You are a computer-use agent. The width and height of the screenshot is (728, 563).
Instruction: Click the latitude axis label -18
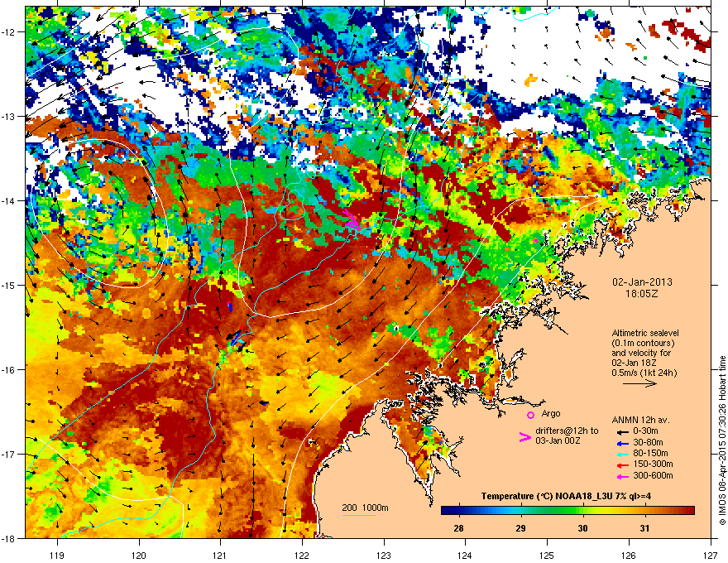[8, 538]
